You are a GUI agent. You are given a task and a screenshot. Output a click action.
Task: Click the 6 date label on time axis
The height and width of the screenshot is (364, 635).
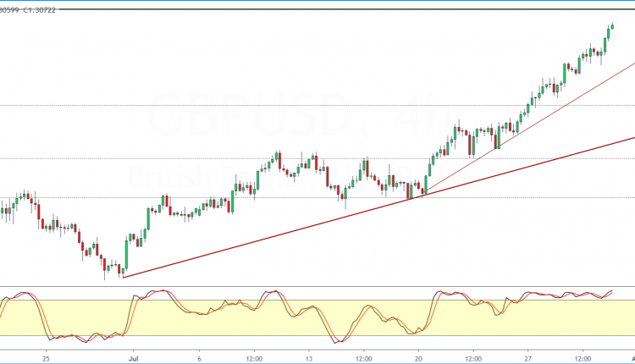(199, 359)
